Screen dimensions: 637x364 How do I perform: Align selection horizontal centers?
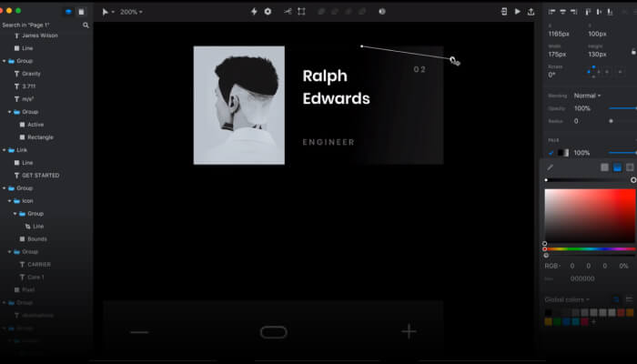coord(562,12)
